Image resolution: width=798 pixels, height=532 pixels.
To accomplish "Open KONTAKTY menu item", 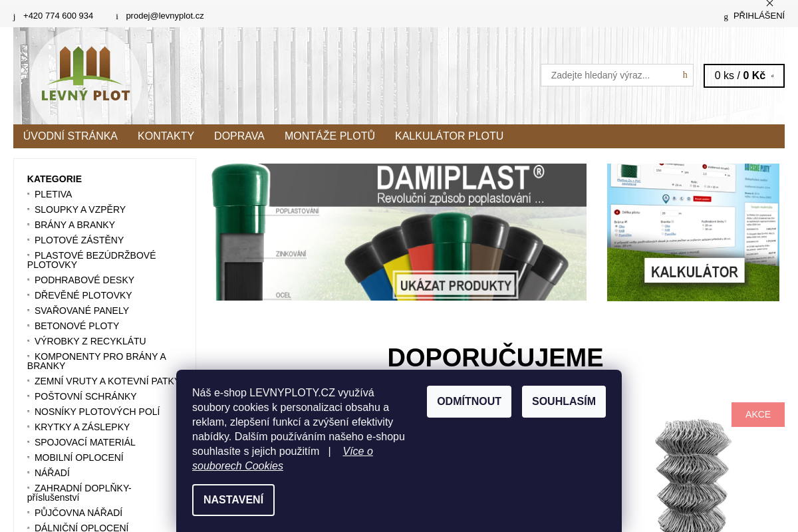I will coord(166,136).
